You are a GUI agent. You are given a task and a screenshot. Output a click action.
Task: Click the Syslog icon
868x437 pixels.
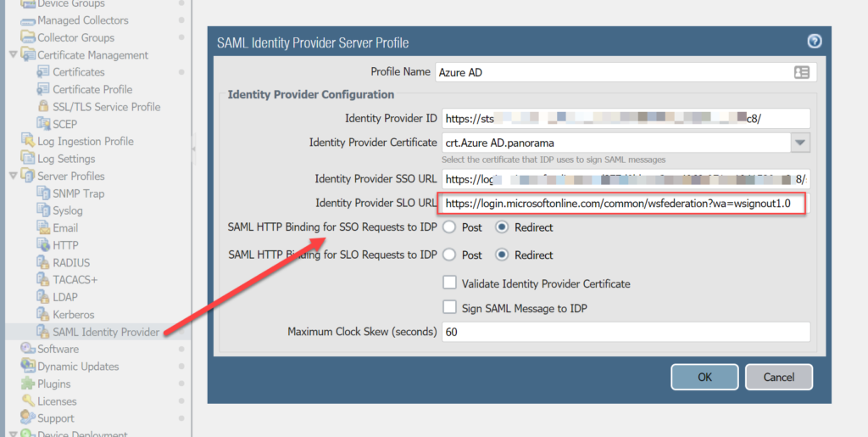[43, 210]
